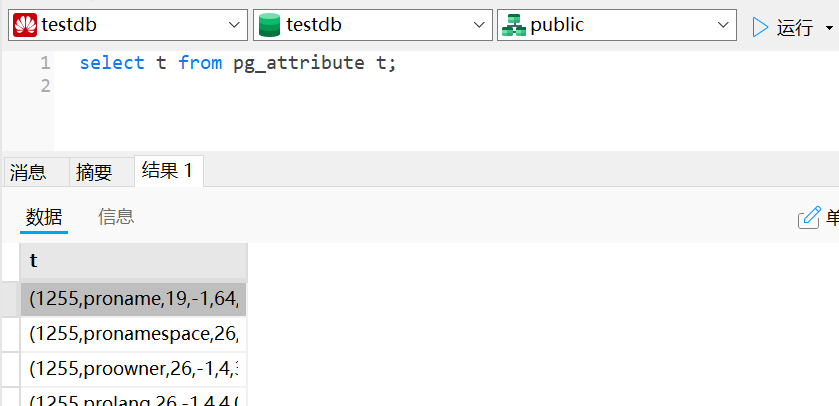This screenshot has height=406, width=839.
Task: Select the row containing pronamespace
Action: click(137, 333)
